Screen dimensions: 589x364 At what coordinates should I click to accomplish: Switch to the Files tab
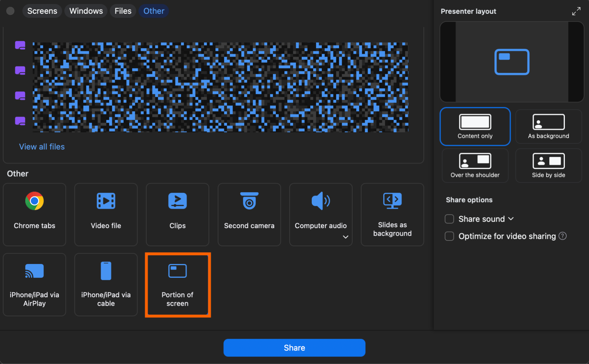point(123,11)
